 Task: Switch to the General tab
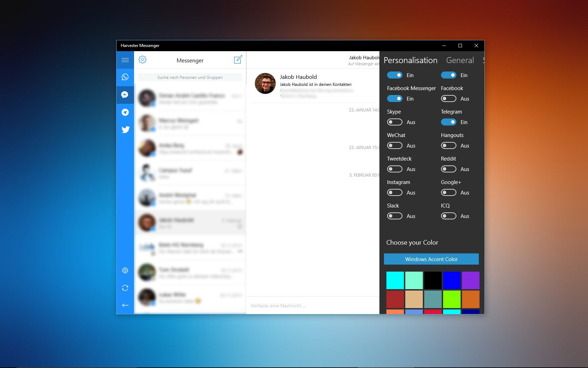(460, 60)
